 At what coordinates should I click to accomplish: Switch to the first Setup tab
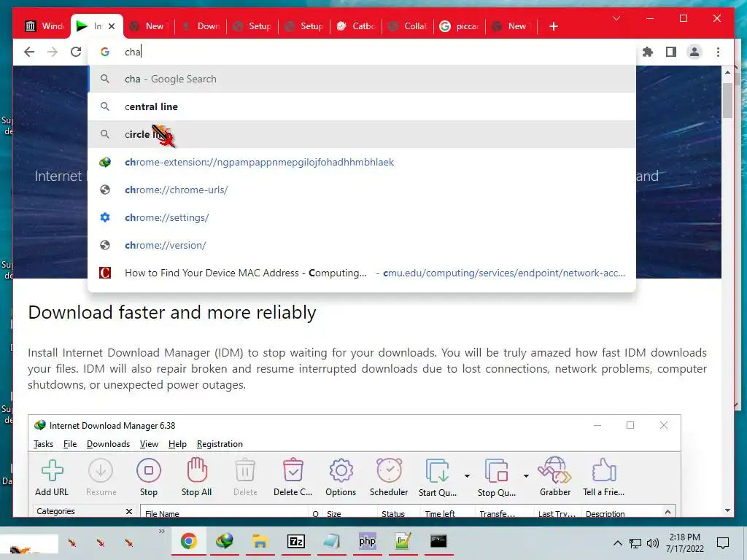[x=253, y=26]
